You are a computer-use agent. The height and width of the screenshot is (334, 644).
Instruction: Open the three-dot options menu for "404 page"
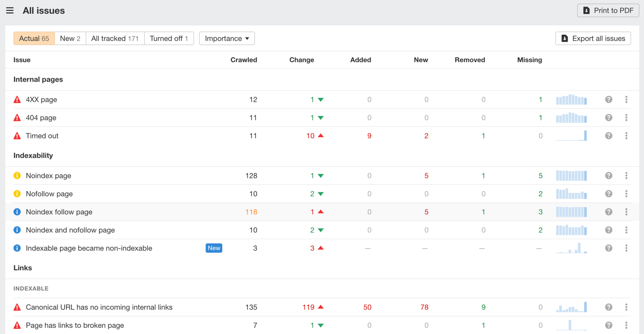click(x=627, y=117)
